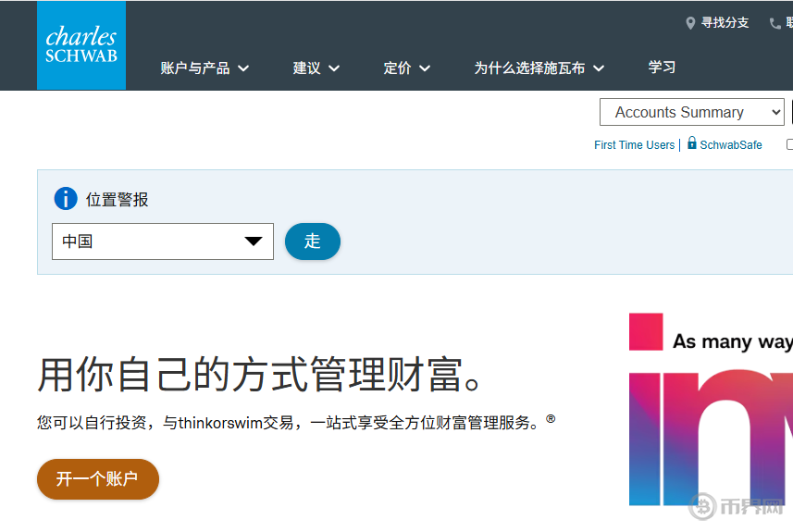Click the SchwabSafe padlock icon
This screenshot has width=793, height=532.
tap(692, 143)
